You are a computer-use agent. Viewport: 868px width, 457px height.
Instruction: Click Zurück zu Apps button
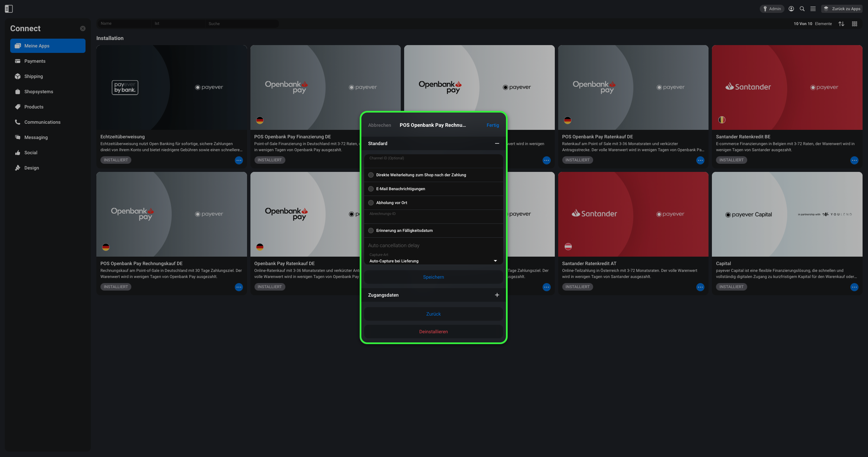click(842, 9)
